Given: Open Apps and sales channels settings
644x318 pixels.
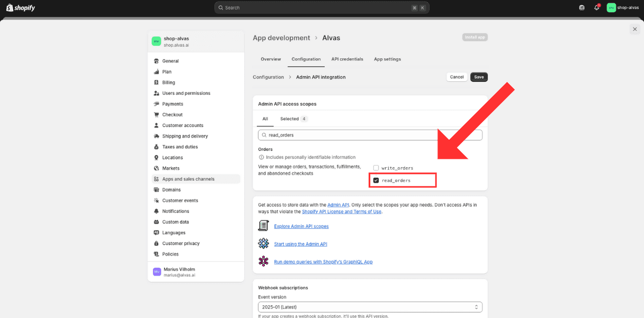Looking at the screenshot, I should (x=196, y=179).
